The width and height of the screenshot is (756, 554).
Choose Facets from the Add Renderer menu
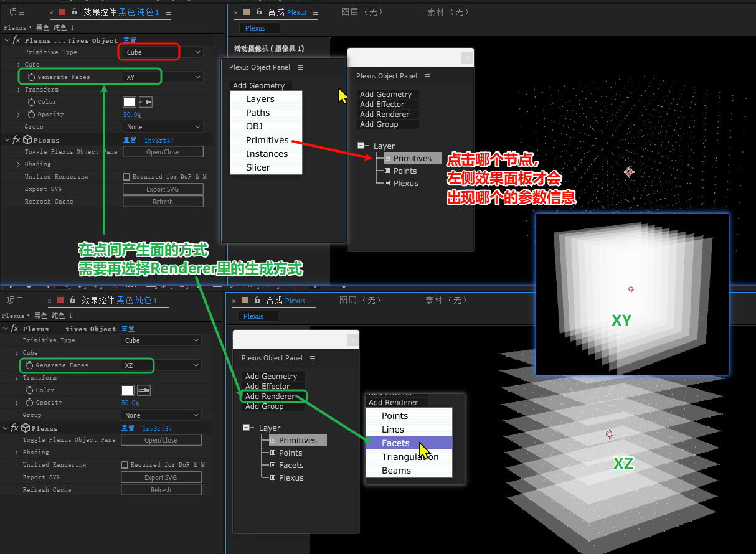click(x=409, y=443)
